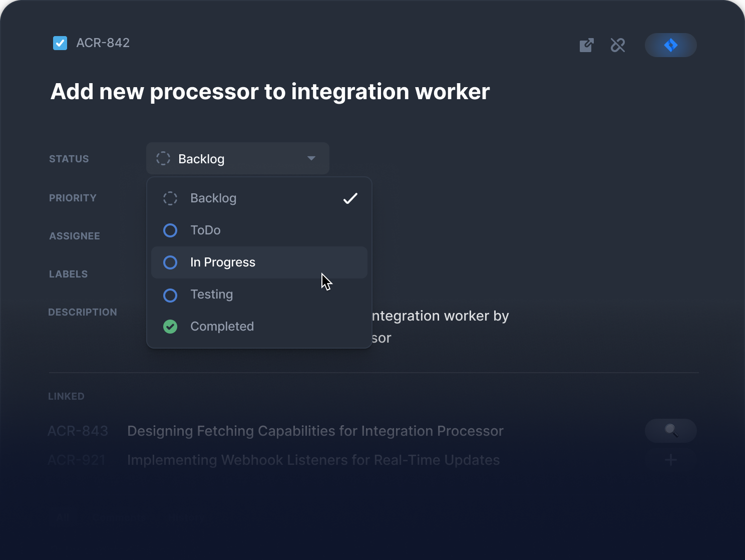745x560 pixels.
Task: Choose Completed from status list
Action: (x=222, y=327)
